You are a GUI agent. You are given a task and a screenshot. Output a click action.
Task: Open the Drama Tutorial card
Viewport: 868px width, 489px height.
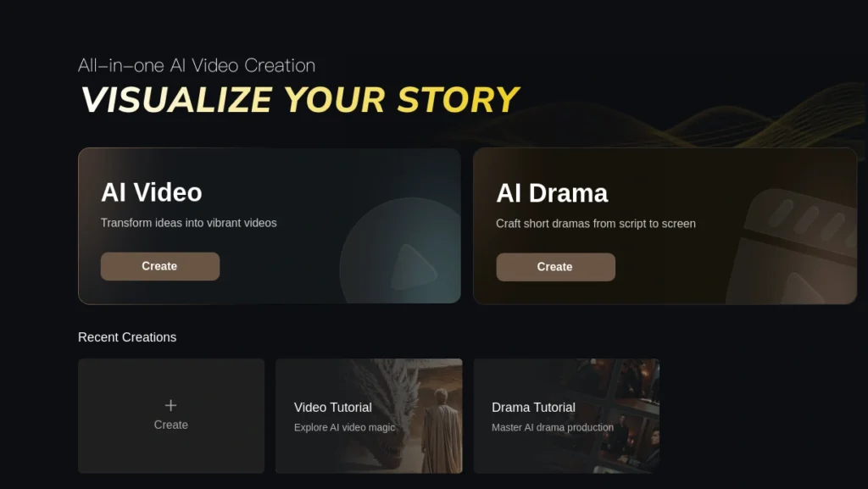[566, 416]
